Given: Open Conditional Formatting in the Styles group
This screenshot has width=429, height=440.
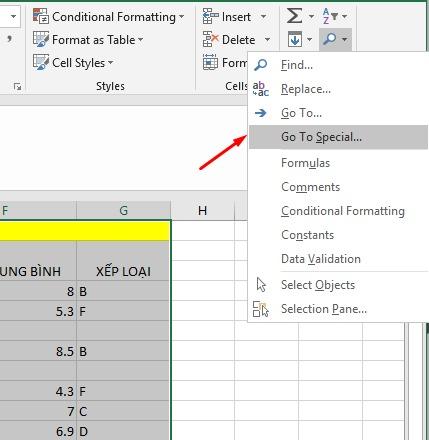Looking at the screenshot, I should [108, 17].
